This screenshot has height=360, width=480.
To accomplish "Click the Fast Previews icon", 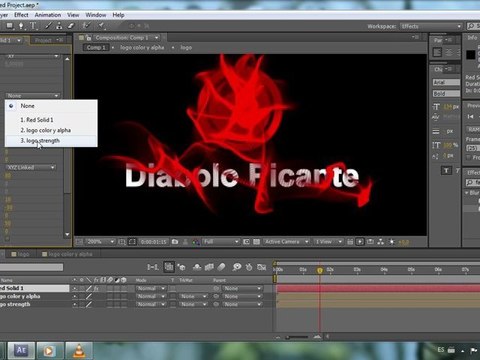I will tap(360, 242).
